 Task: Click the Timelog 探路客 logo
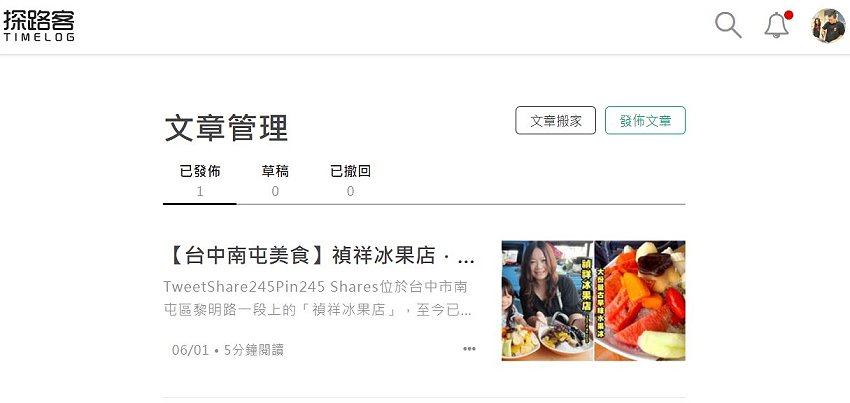(x=38, y=25)
